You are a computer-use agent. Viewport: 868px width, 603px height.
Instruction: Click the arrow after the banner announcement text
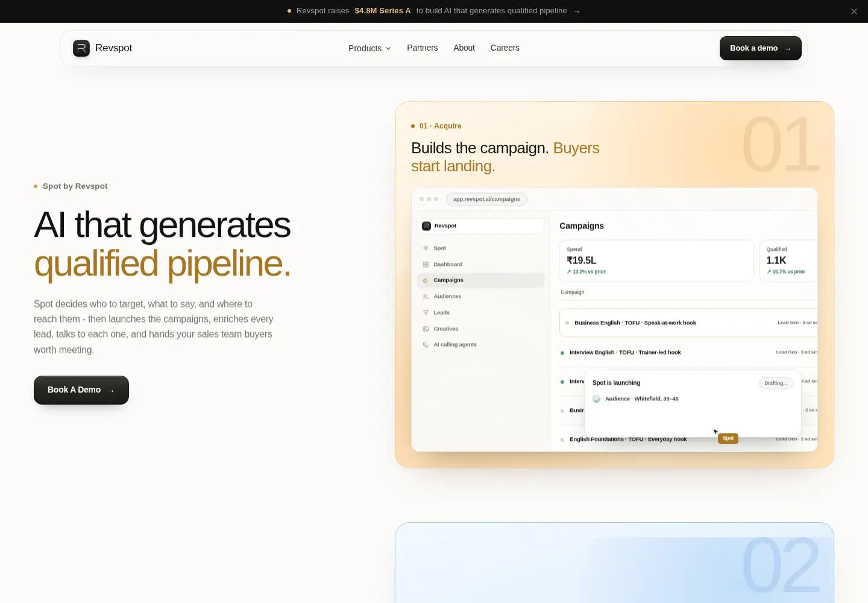tap(577, 11)
